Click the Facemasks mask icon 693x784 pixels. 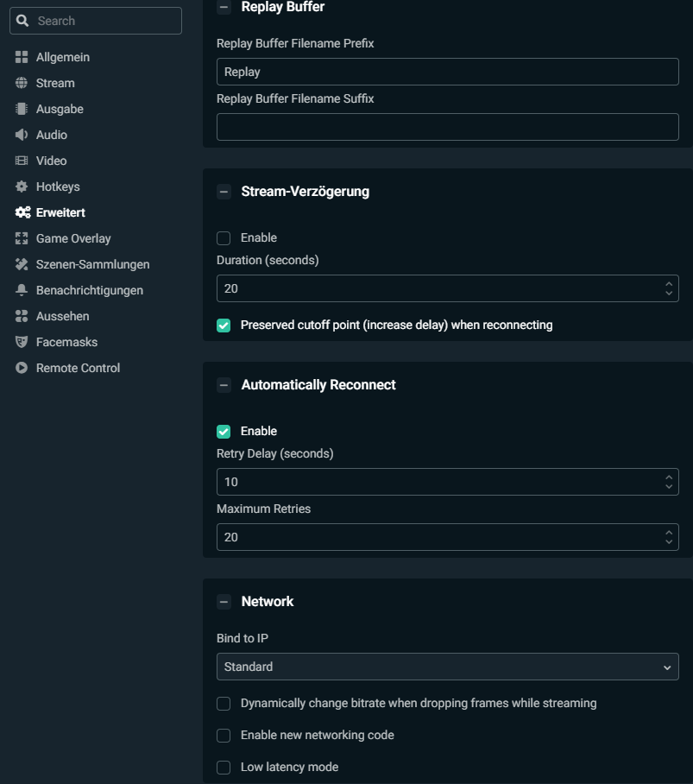(x=22, y=342)
